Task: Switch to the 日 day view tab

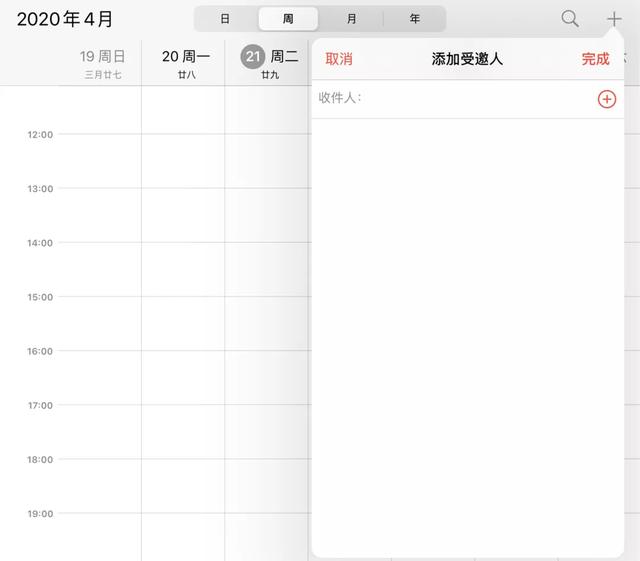Action: (x=225, y=19)
